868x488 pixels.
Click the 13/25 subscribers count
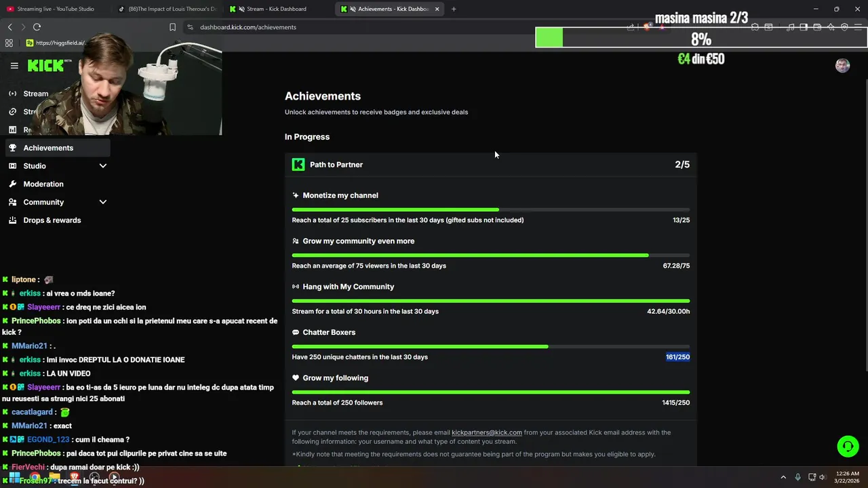681,220
